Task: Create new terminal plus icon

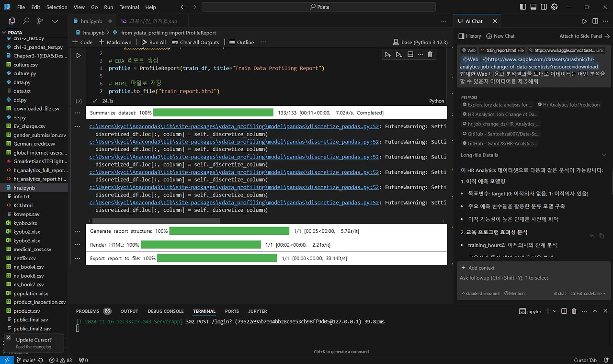Action: (548, 311)
